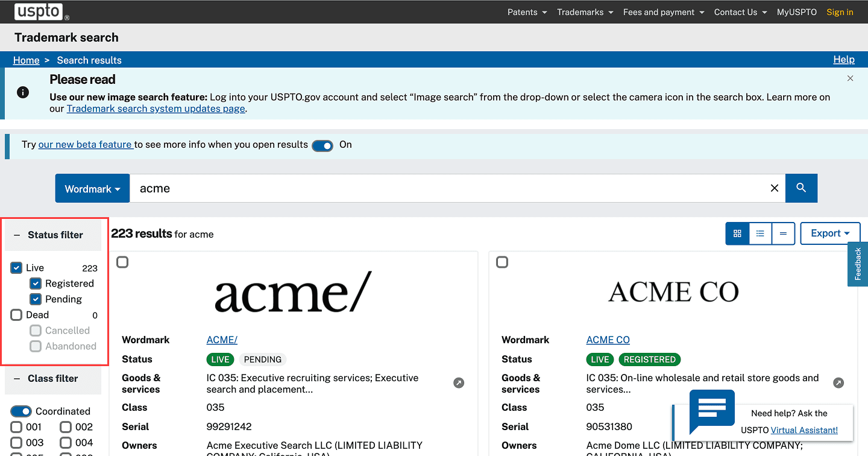This screenshot has width=868, height=456.
Task: Toggle the Coordinated class switch
Action: [x=21, y=411]
